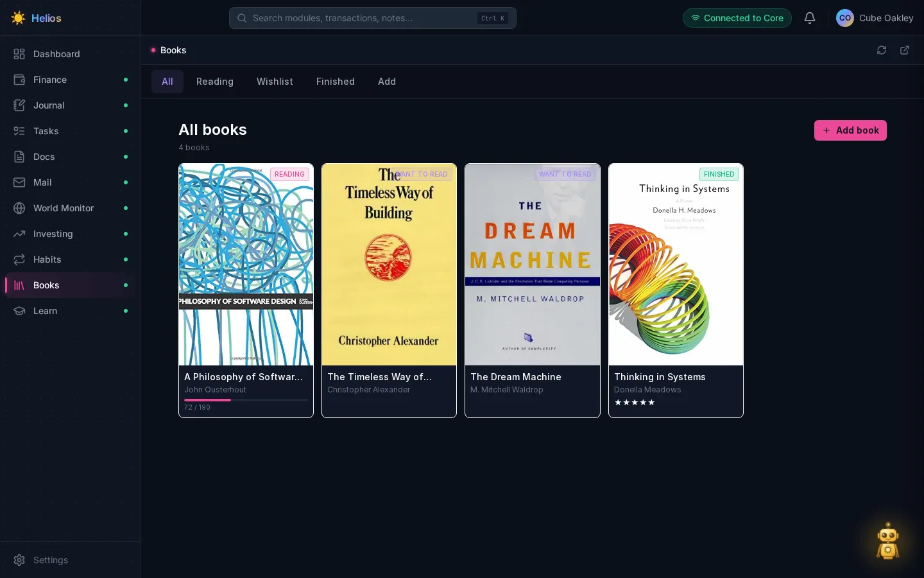Click the John Ousterhout author name
Screen dimensions: 924x578
215,390
